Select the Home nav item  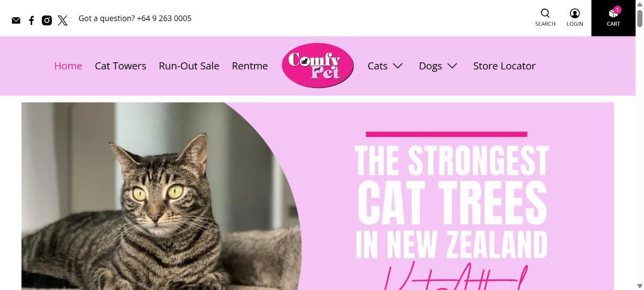(x=68, y=66)
